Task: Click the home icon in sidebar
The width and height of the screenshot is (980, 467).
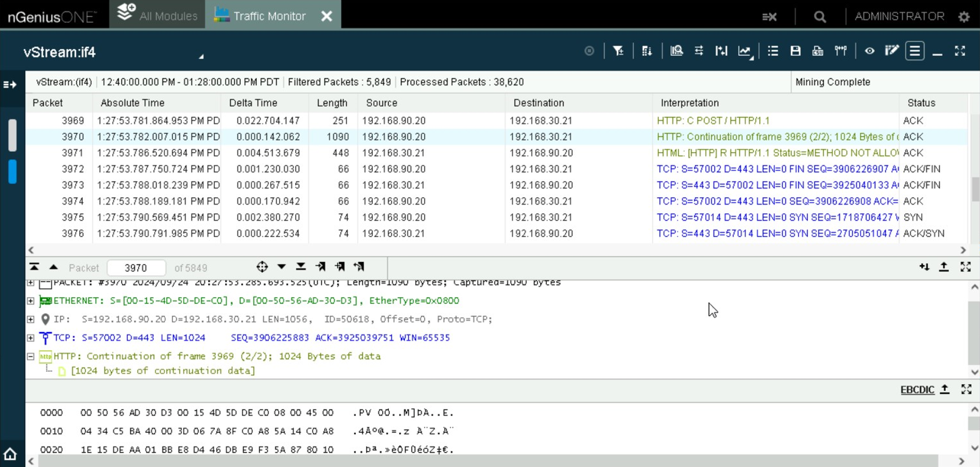Action: (x=10, y=454)
